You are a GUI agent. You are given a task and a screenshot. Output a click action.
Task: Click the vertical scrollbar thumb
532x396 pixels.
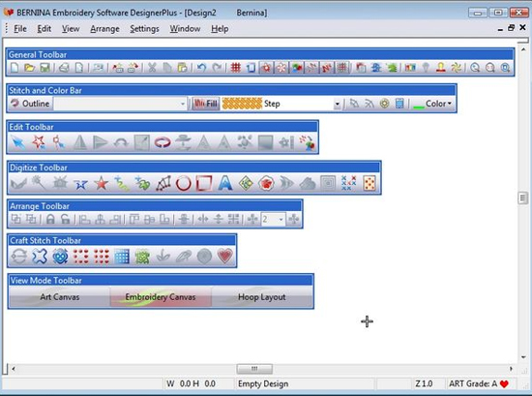(523, 198)
